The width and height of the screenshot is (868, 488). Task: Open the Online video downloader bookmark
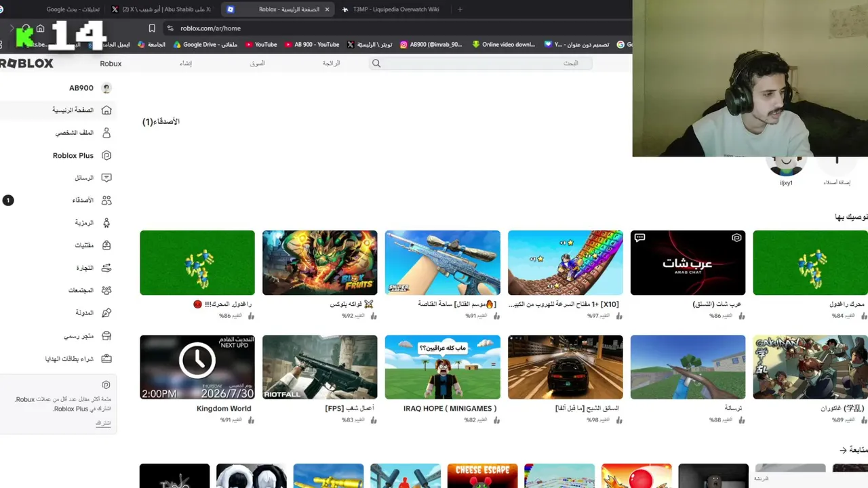tap(504, 45)
